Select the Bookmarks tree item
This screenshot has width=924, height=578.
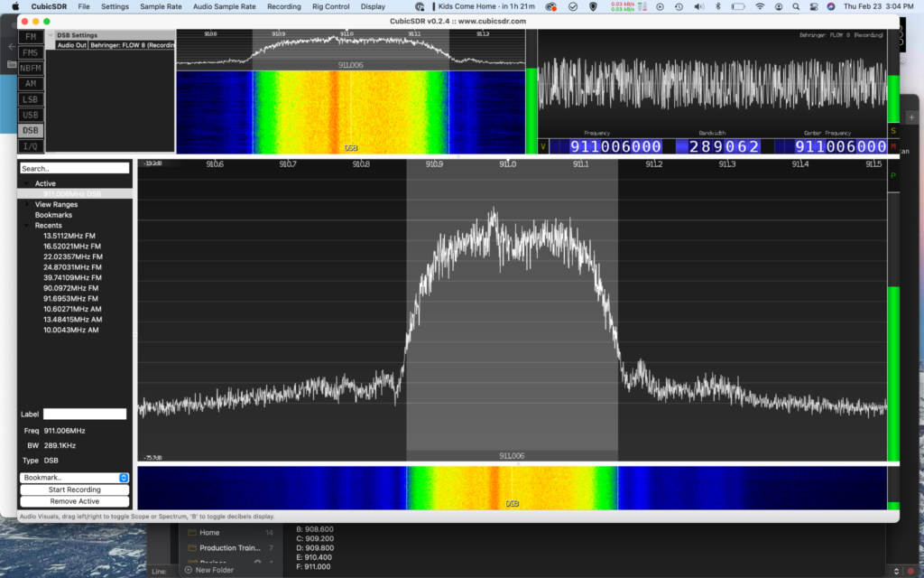pyautogui.click(x=53, y=215)
